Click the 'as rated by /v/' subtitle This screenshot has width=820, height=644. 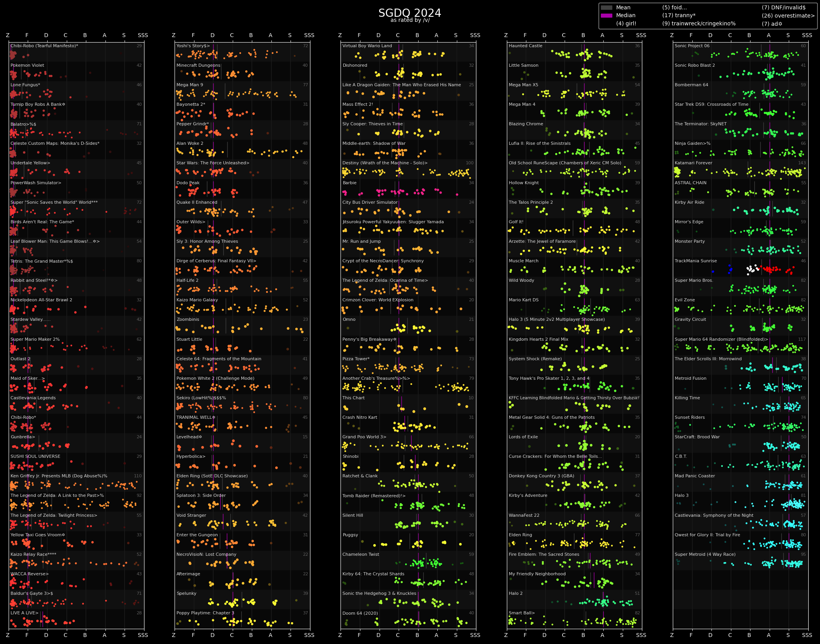pos(410,20)
